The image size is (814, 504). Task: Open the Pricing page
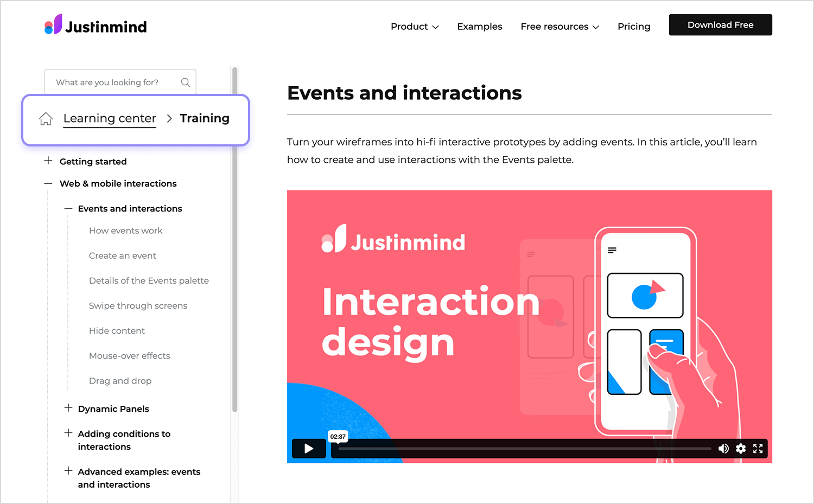633,27
